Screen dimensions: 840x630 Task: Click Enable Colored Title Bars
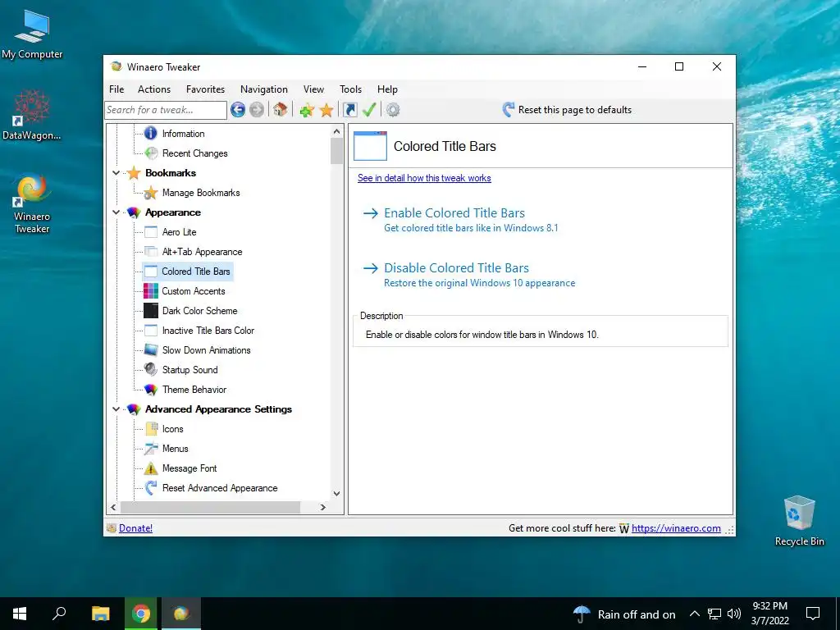pyautogui.click(x=454, y=213)
